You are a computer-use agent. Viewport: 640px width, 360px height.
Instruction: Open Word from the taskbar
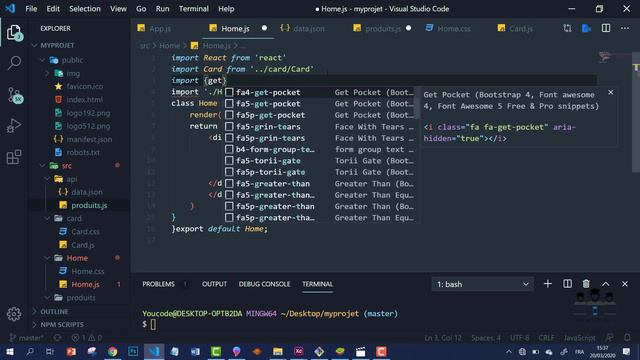click(x=195, y=351)
